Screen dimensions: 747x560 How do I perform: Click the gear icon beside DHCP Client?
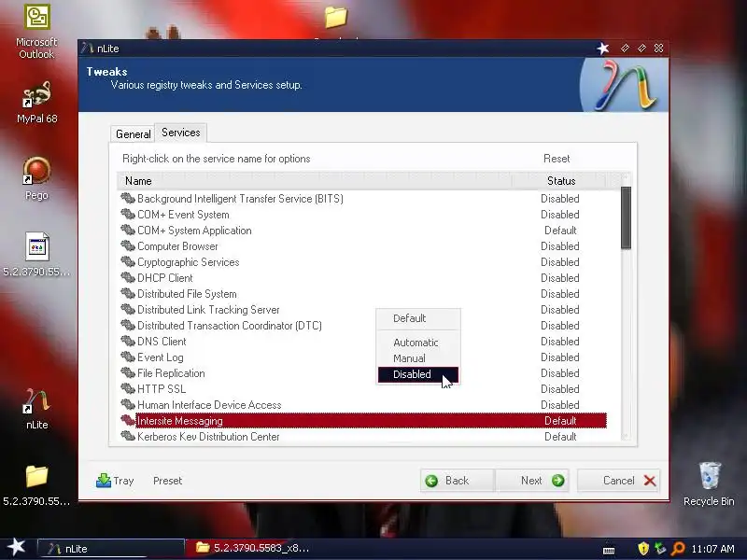coord(128,277)
